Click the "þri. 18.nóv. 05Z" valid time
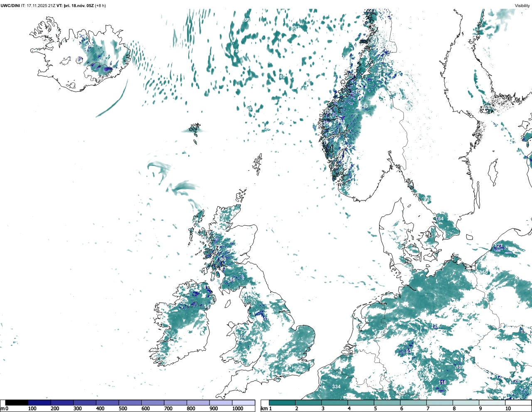This screenshot has height=412, width=532. click(79, 5)
